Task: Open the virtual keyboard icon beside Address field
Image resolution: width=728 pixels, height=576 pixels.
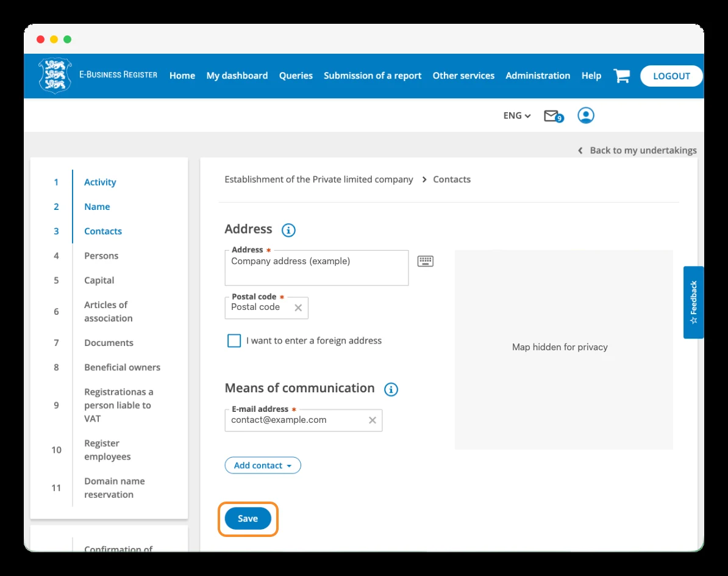Action: click(x=426, y=261)
